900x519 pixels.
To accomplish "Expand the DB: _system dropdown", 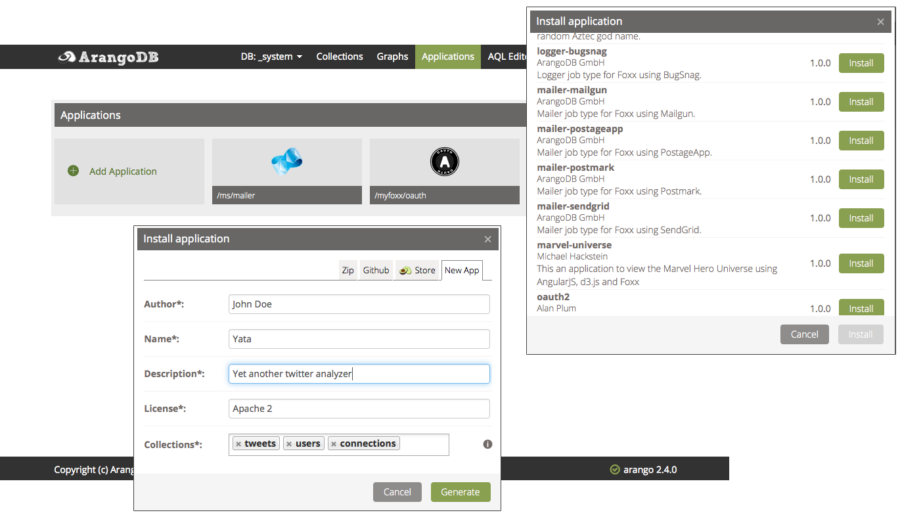I will [272, 57].
